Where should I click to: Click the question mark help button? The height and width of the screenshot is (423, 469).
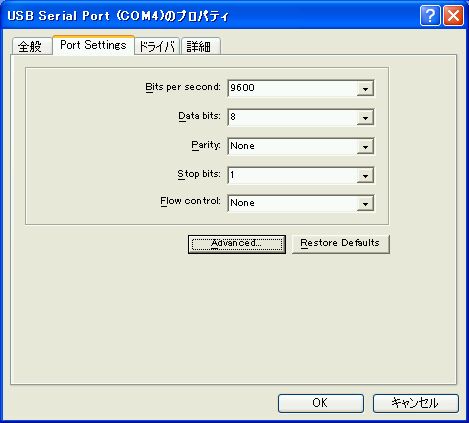pos(430,15)
